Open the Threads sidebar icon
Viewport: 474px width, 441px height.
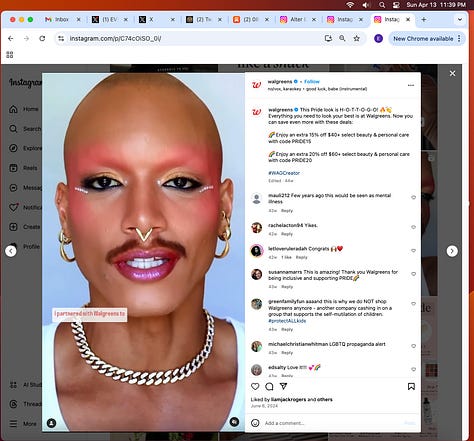[x=13, y=404]
